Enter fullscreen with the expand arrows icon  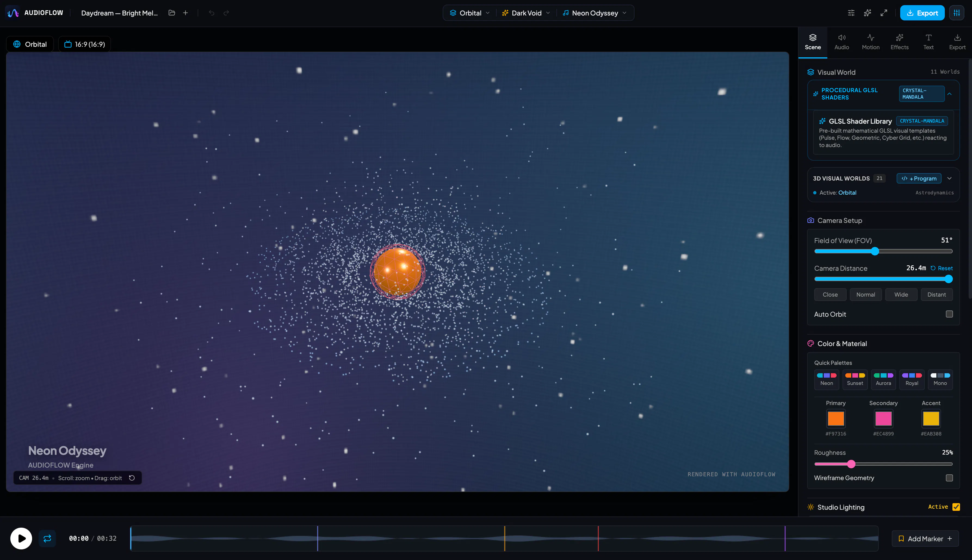[x=884, y=13]
